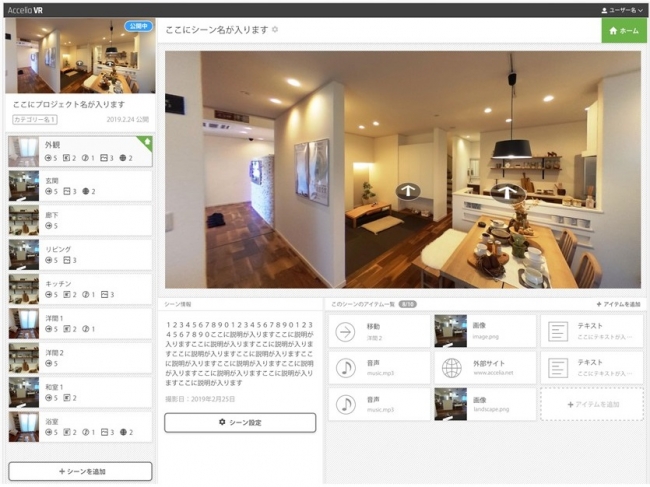Click the アイテムを追加 link in the header
Screen dimensions: 650x487
click(x=618, y=304)
